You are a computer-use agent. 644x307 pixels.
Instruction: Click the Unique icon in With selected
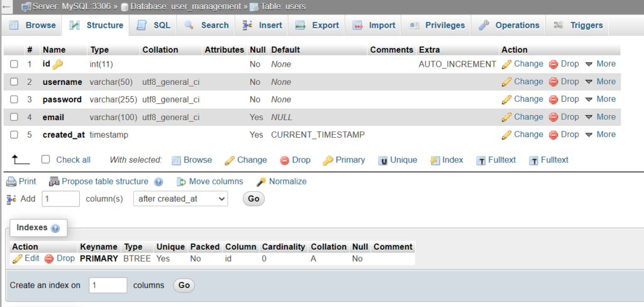383,160
